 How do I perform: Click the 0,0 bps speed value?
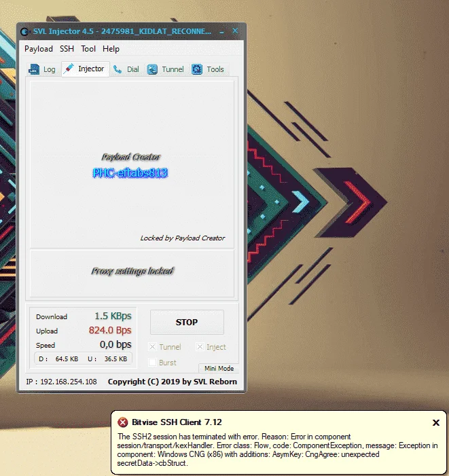(x=115, y=344)
